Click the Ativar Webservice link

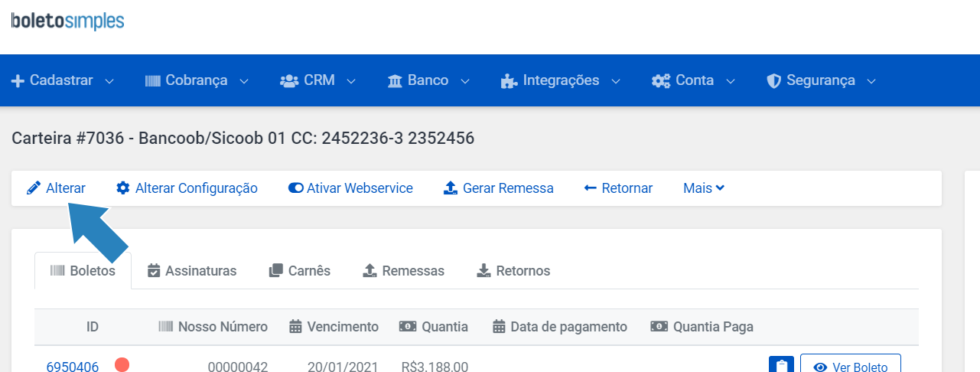(x=350, y=188)
